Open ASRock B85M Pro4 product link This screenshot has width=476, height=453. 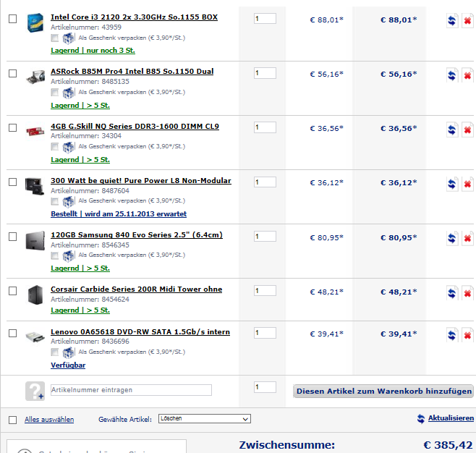coord(132,72)
